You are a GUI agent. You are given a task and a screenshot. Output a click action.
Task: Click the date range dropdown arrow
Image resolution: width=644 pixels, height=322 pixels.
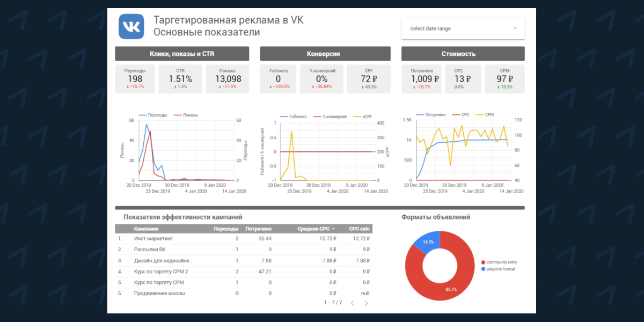[515, 28]
